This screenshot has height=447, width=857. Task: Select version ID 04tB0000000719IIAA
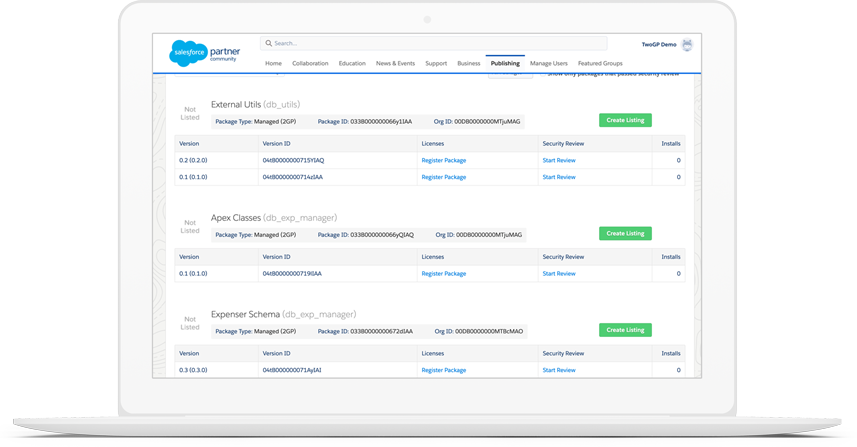pos(292,274)
